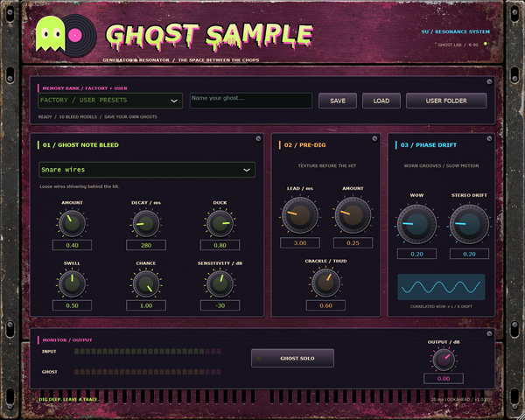The width and height of the screenshot is (525, 420).
Task: Click the Output value field 0.00
Action: click(x=444, y=379)
